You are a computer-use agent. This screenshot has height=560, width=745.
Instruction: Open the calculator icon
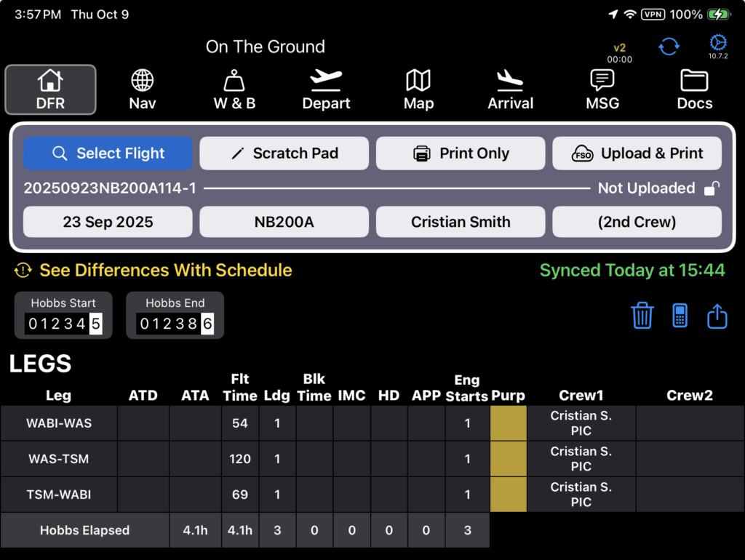680,316
